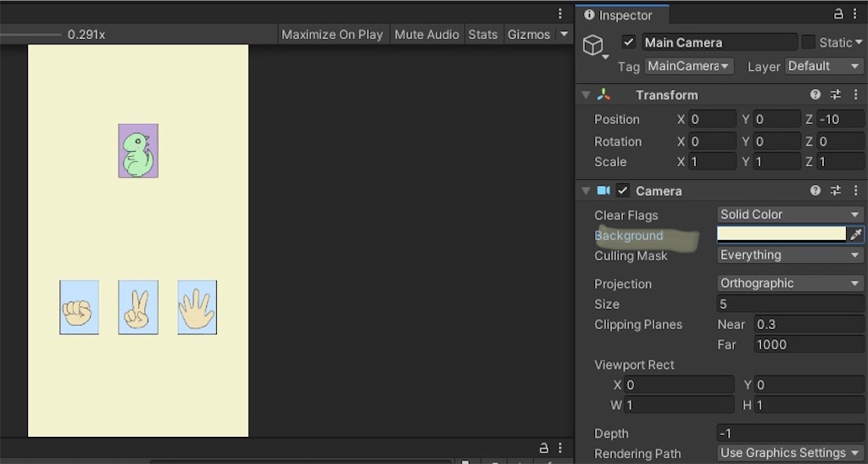Click Clipping Planes Near field
This screenshot has width=868, height=464.
809,324
